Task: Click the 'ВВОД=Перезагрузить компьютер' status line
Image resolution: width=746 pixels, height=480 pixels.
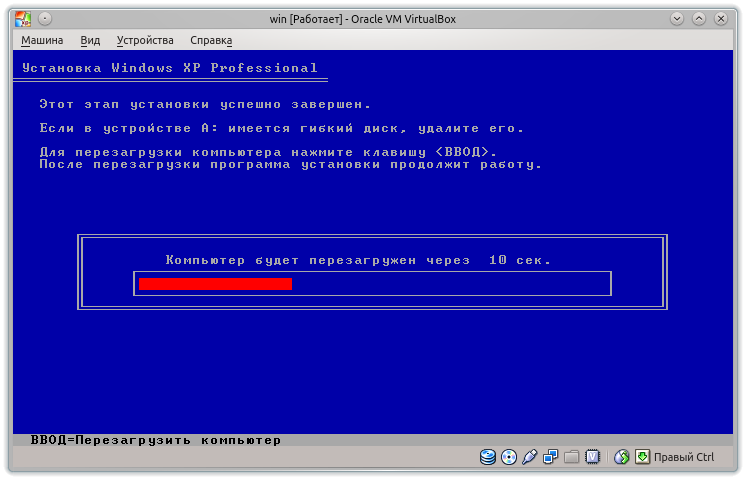Action: (156, 440)
